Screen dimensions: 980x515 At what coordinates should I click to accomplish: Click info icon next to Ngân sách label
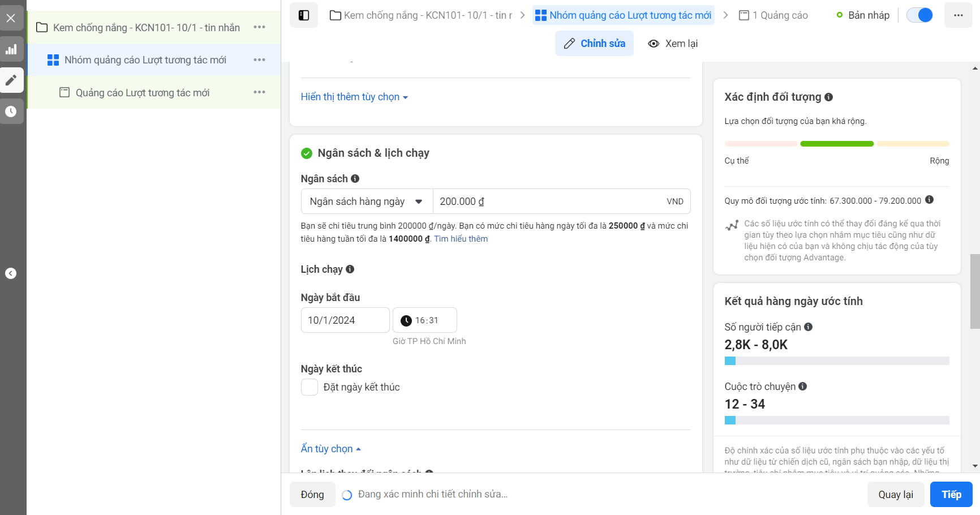tap(355, 178)
